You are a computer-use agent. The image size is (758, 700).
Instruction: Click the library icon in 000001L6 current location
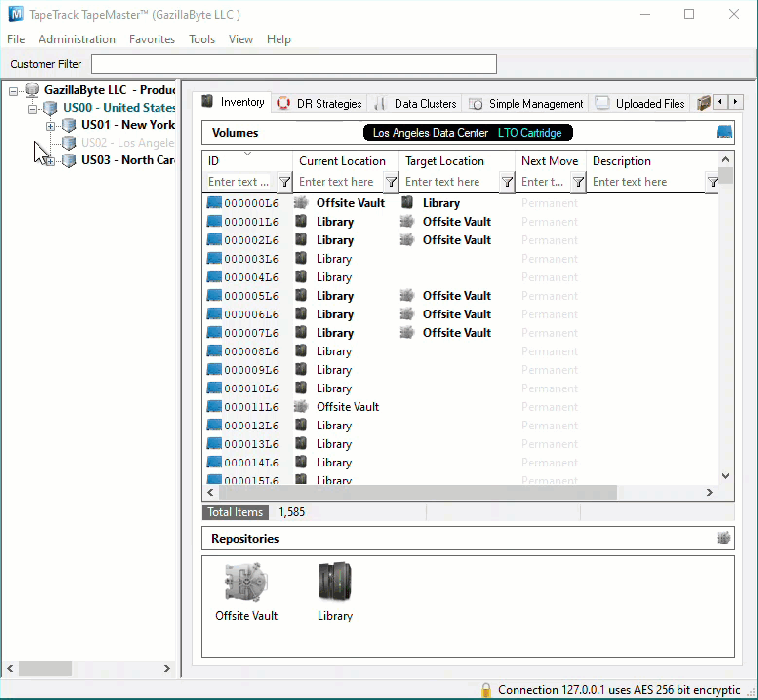pos(301,221)
